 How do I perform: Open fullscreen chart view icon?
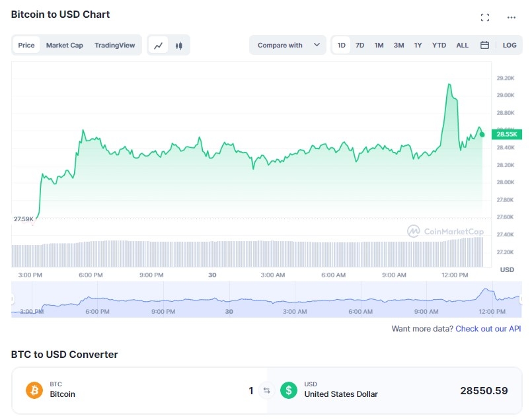(484, 18)
